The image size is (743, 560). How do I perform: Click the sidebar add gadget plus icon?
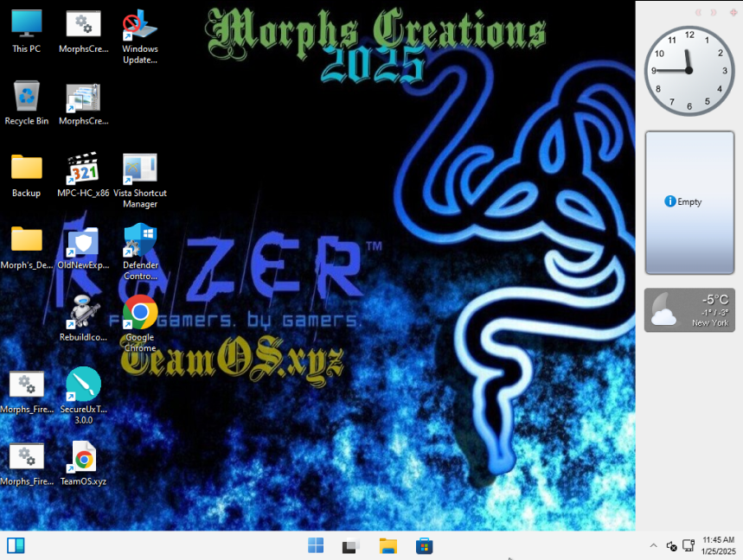(x=733, y=12)
